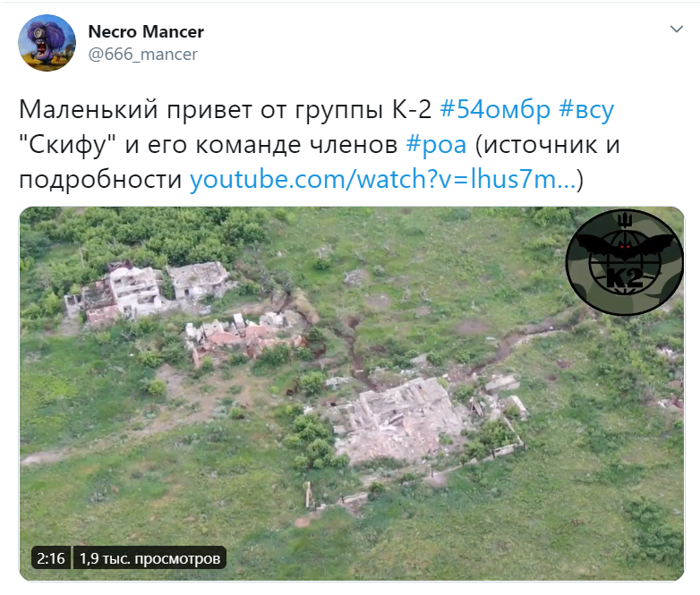Screen dimensions: 700x595
Task: Follow the youtube.com/watch link
Action: (x=383, y=180)
